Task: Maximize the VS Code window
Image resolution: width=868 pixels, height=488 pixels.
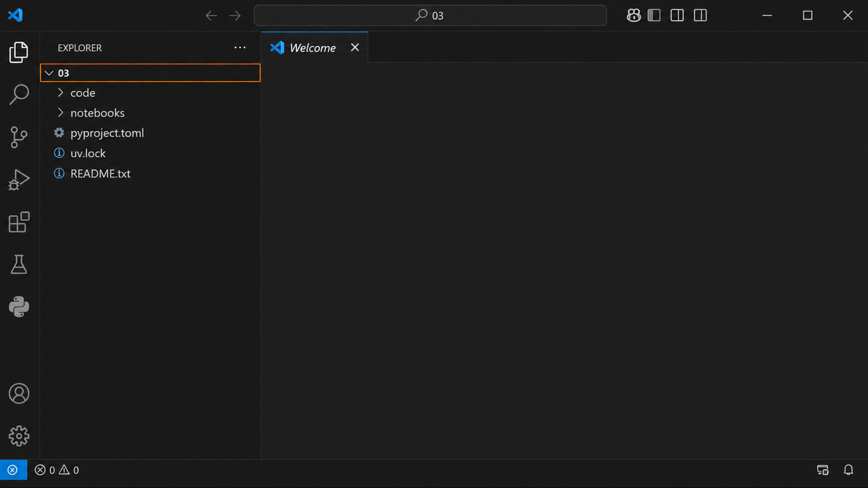Action: [x=808, y=15]
